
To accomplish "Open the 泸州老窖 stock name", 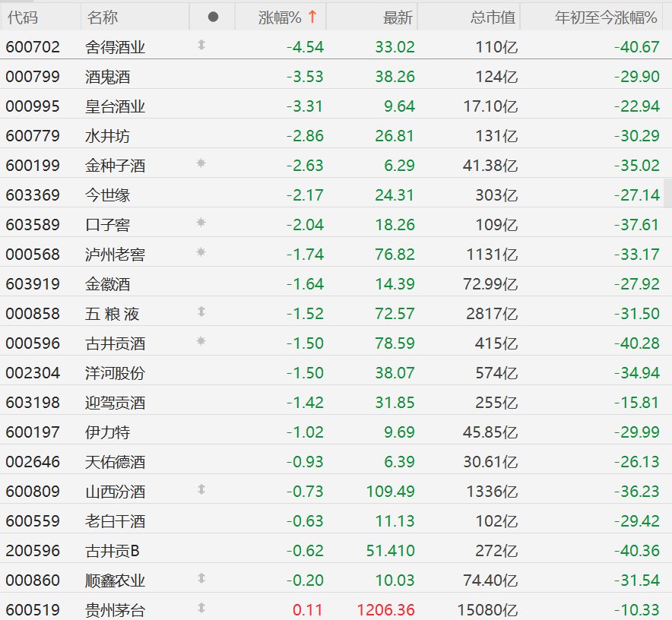I will (x=115, y=254).
